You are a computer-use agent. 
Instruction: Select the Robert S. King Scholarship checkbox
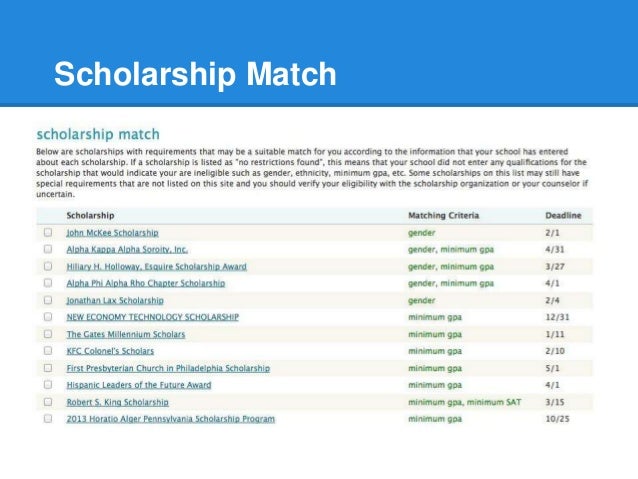48,402
